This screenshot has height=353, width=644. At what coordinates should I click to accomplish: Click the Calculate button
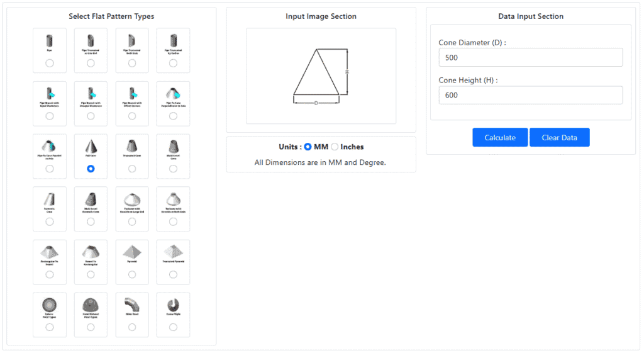point(500,137)
